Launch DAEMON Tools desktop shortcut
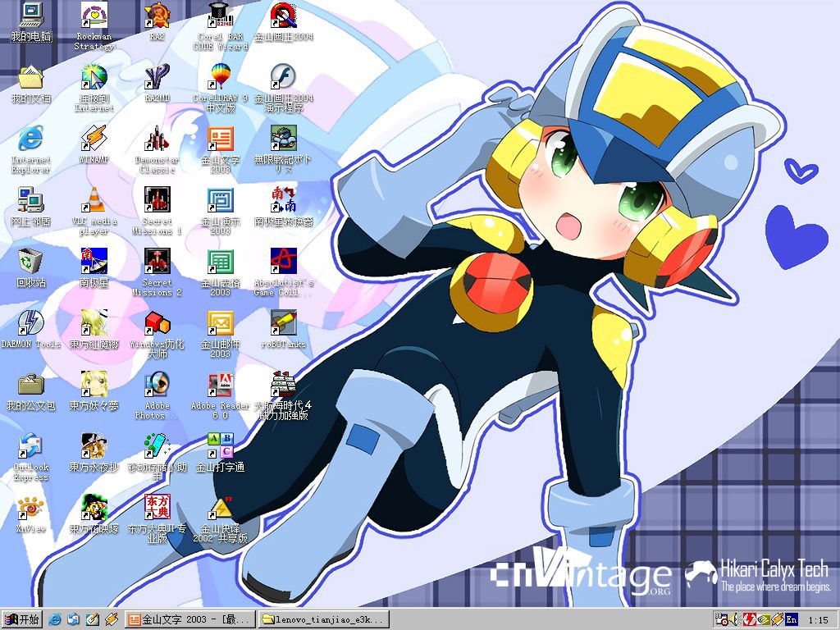This screenshot has height=630, width=840. pos(31,330)
